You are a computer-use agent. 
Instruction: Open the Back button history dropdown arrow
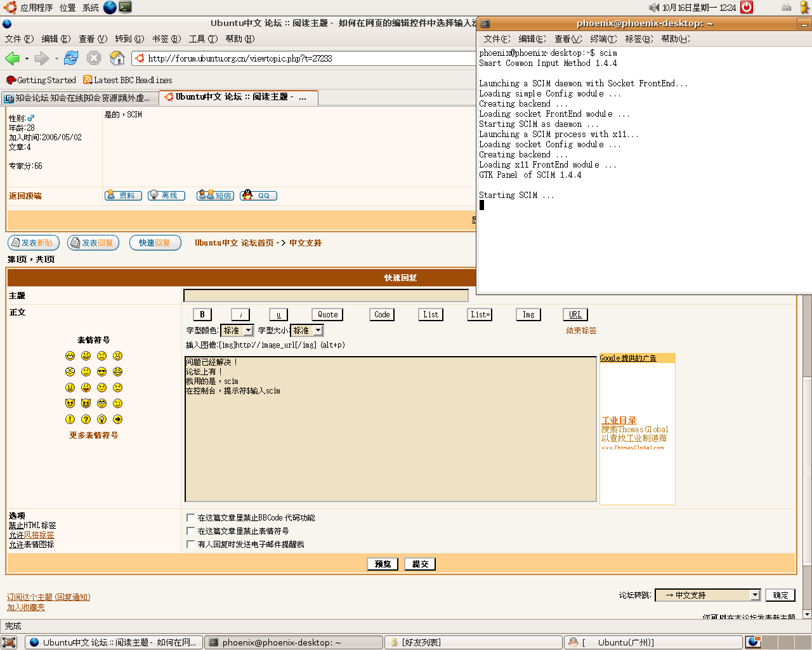pos(27,58)
